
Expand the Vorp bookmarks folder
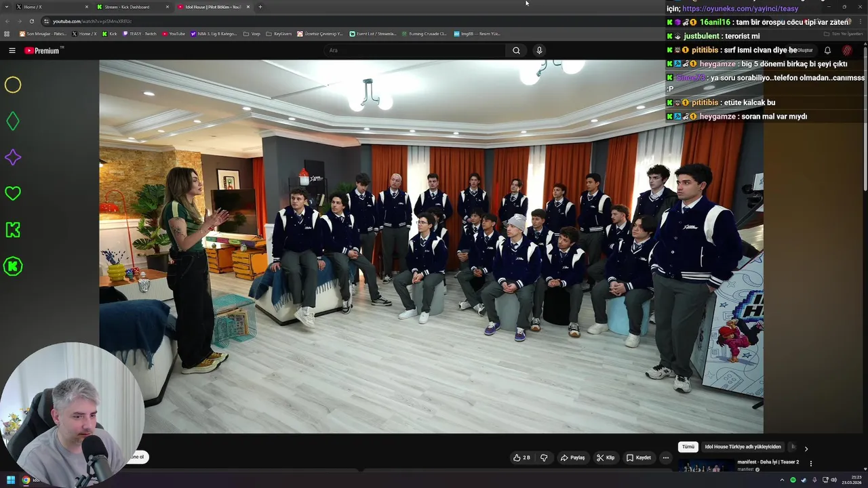coord(252,33)
